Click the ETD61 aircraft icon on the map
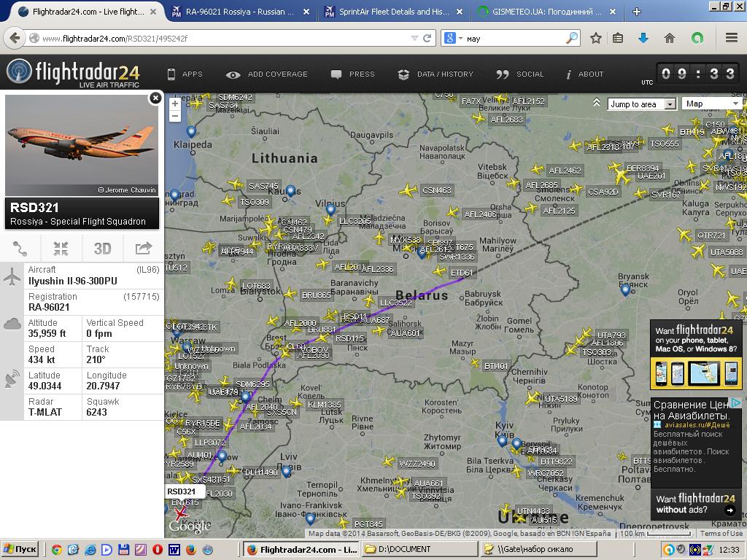747x560 pixels. point(438,271)
